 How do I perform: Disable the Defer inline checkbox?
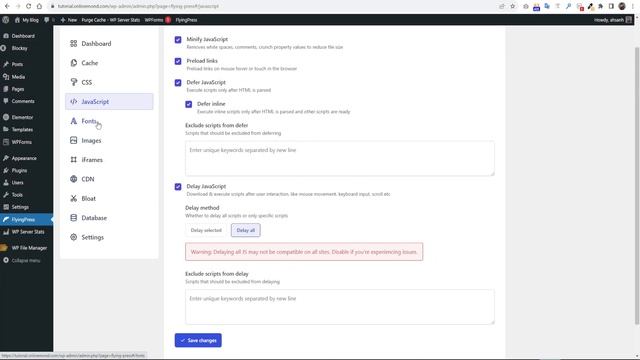[x=189, y=104]
